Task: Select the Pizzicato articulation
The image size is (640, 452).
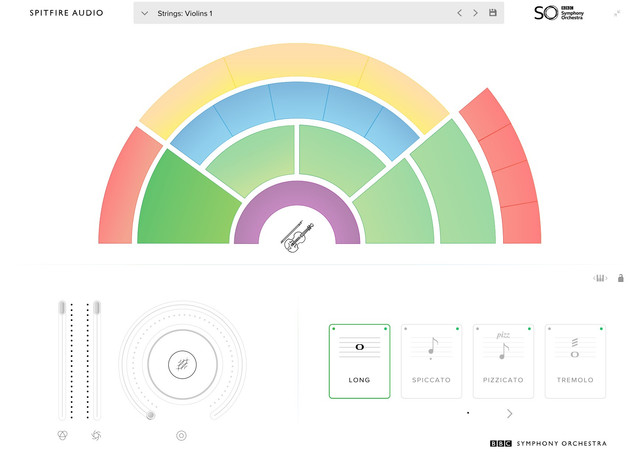Action: click(x=503, y=361)
